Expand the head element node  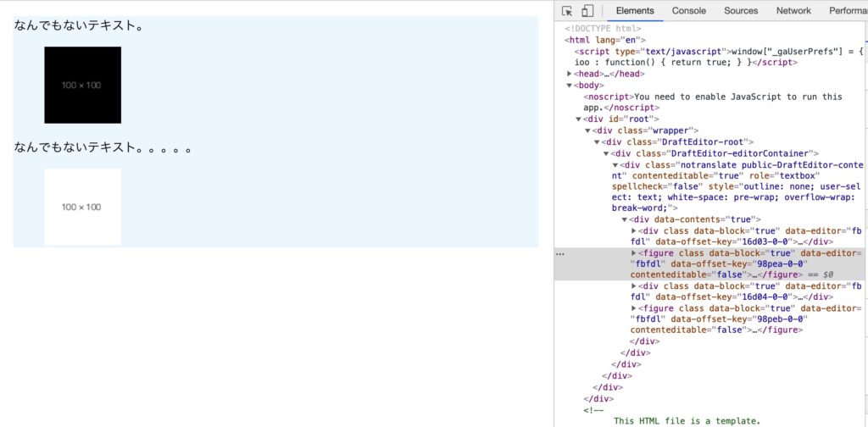tap(569, 74)
